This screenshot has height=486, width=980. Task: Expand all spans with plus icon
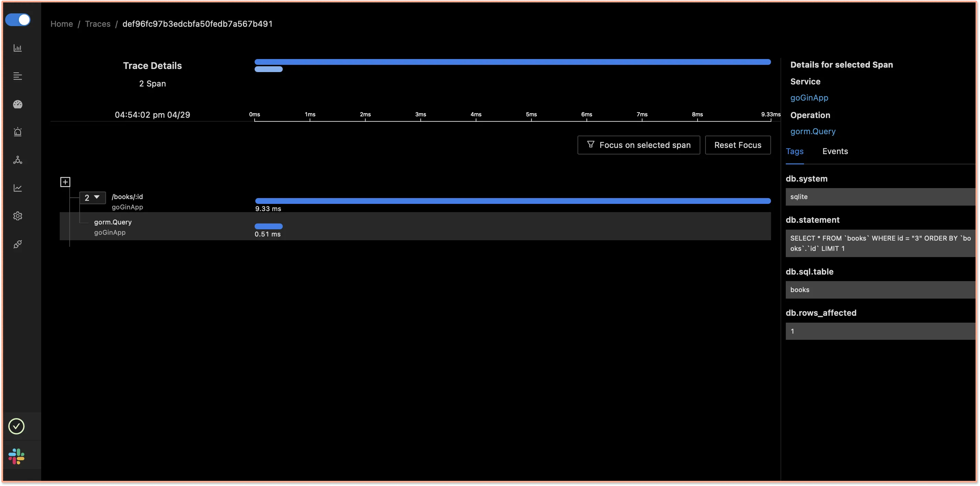click(x=65, y=182)
